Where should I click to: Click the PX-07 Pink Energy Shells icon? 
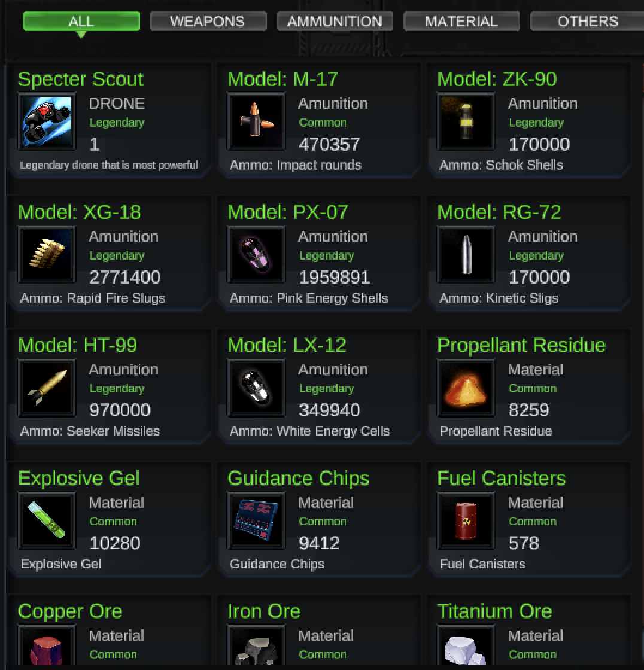pos(256,254)
